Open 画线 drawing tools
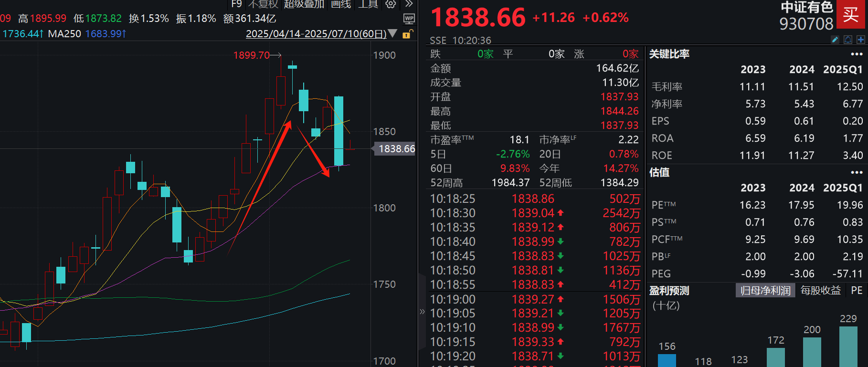 tap(341, 4)
